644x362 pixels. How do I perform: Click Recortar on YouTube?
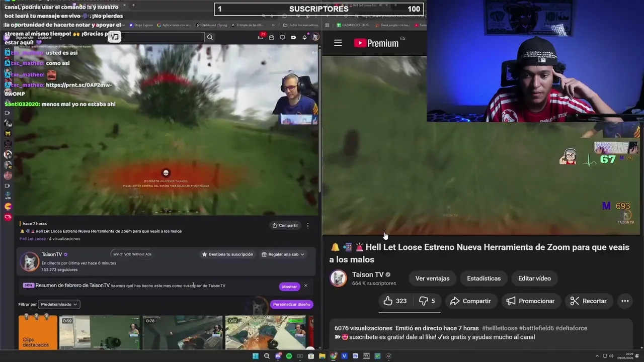pyautogui.click(x=588, y=301)
